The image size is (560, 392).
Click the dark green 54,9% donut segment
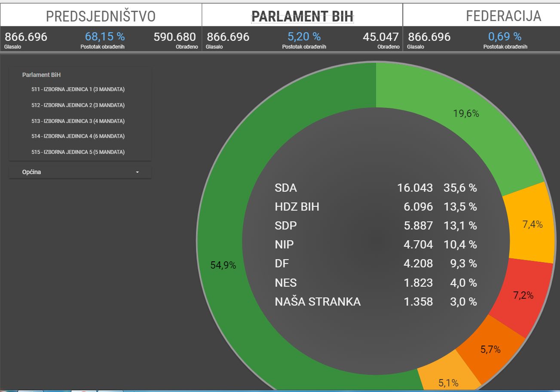[223, 265]
